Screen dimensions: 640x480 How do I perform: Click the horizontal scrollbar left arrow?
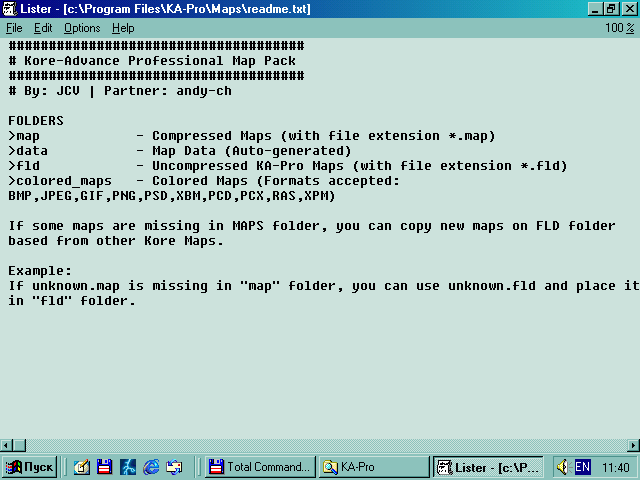point(6,445)
